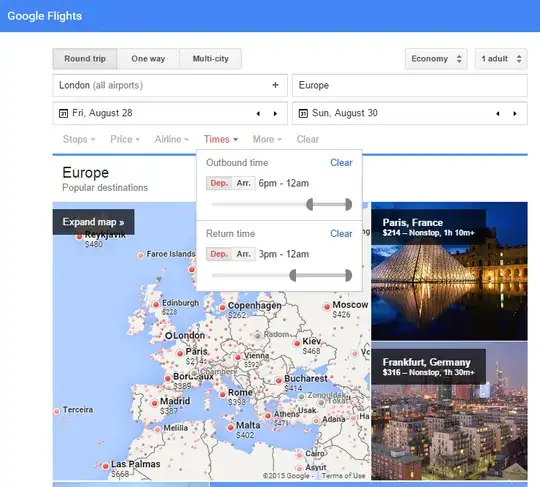
Task: Toggle outbound time to Dep.
Action: [x=219, y=183]
